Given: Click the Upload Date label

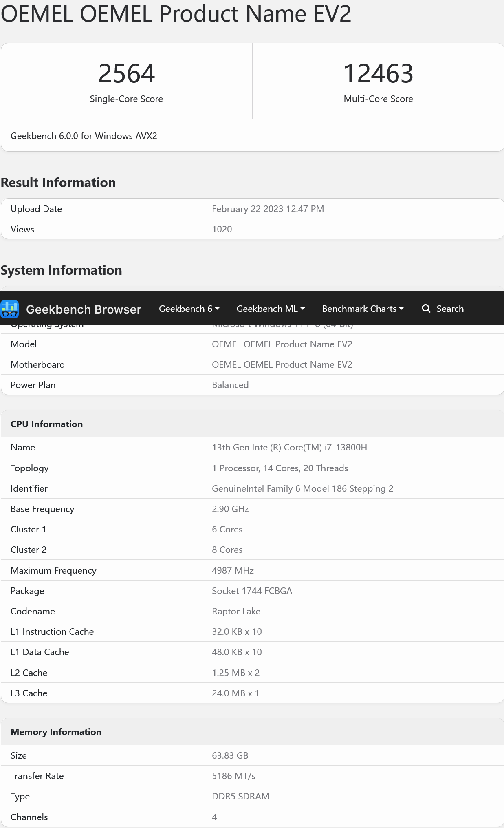Looking at the screenshot, I should [36, 209].
